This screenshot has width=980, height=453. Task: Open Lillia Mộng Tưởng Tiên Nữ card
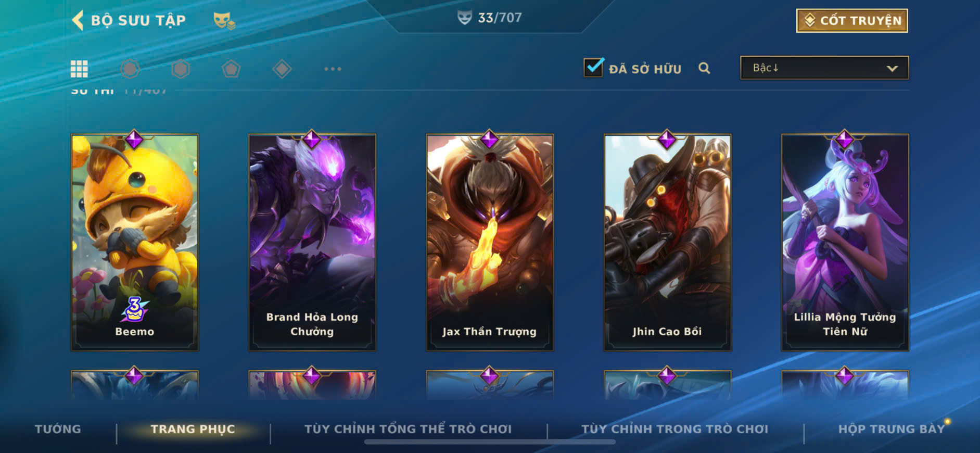pos(845,242)
